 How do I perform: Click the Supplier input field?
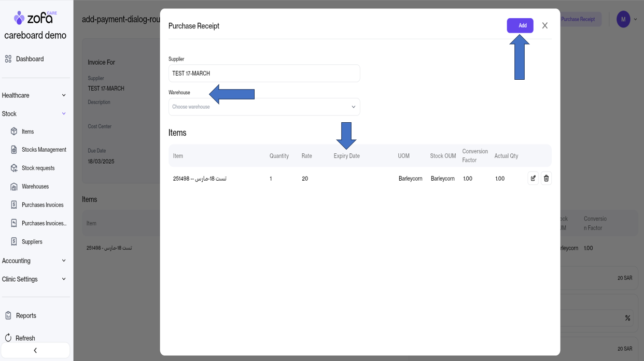(x=264, y=74)
